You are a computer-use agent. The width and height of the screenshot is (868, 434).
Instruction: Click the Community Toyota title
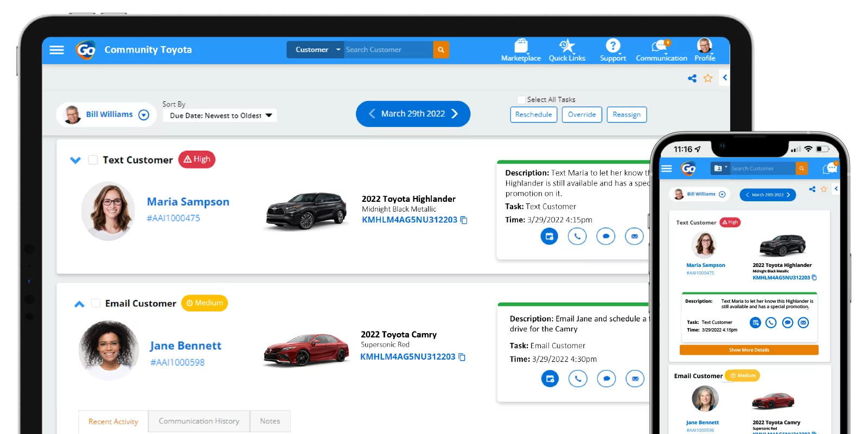148,50
